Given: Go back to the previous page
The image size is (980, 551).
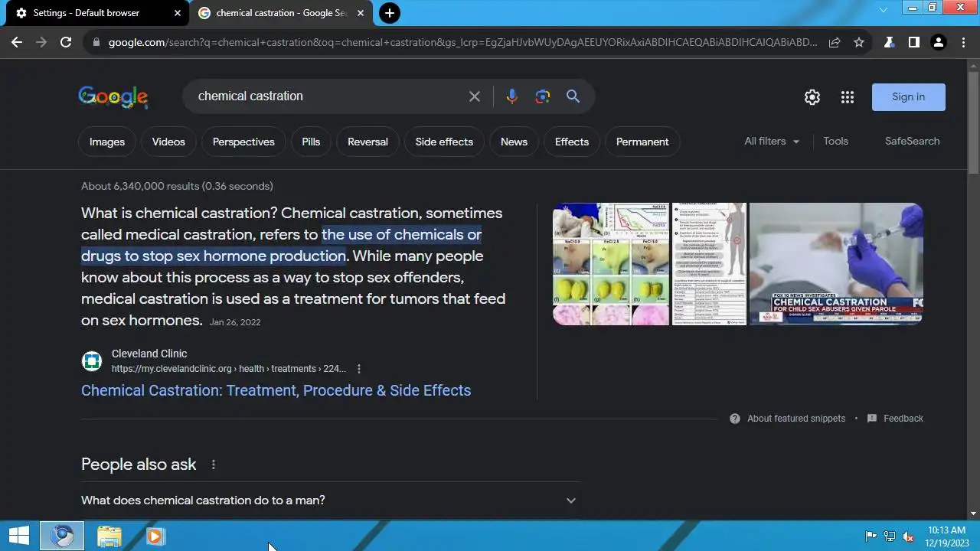Looking at the screenshot, I should 17,42.
